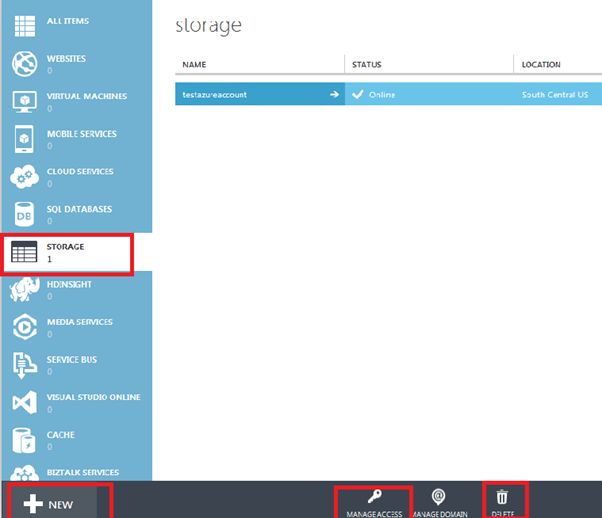The image size is (602, 518).
Task: Sort by the NAME column header
Action: click(194, 65)
